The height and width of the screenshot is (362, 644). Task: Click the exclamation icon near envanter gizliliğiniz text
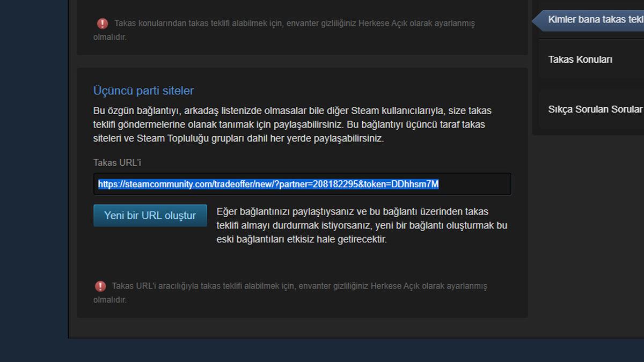tap(103, 23)
